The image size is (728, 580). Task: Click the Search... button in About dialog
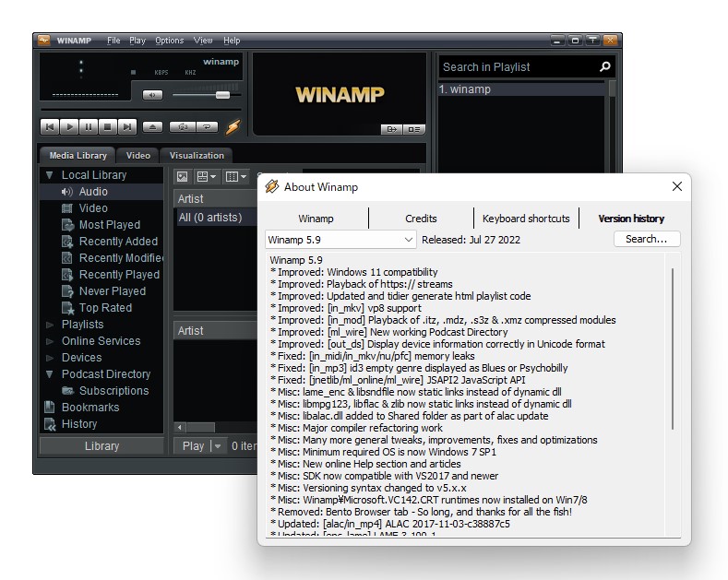click(647, 239)
